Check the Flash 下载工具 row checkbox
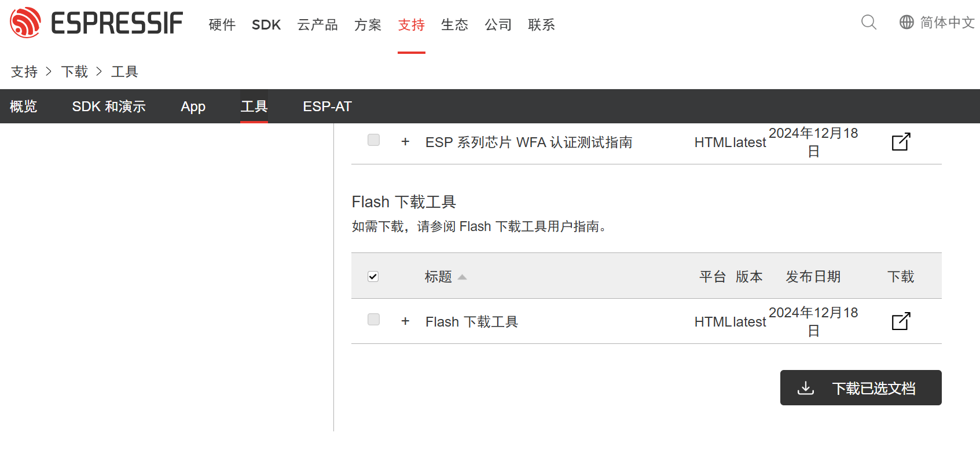This screenshot has width=980, height=458. (x=373, y=320)
